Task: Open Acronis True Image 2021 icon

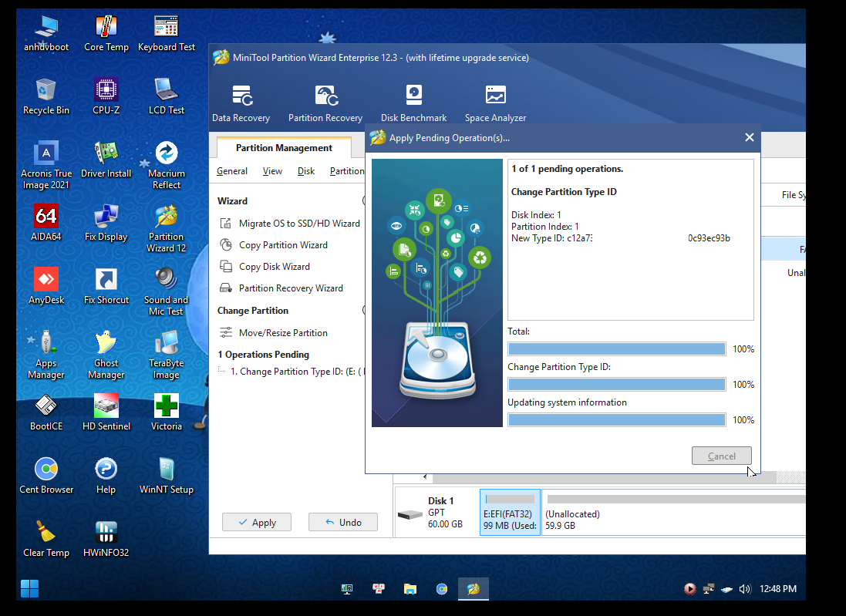Action: [46, 165]
